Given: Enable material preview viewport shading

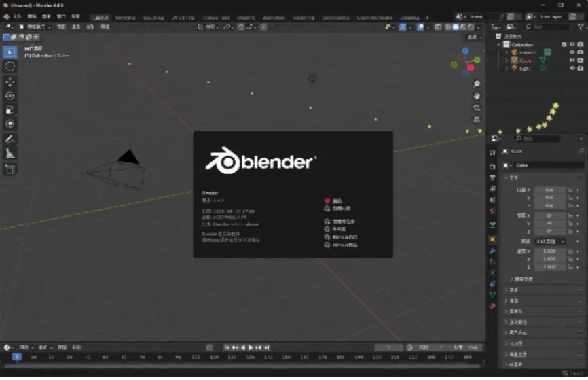Looking at the screenshot, I should (x=464, y=27).
